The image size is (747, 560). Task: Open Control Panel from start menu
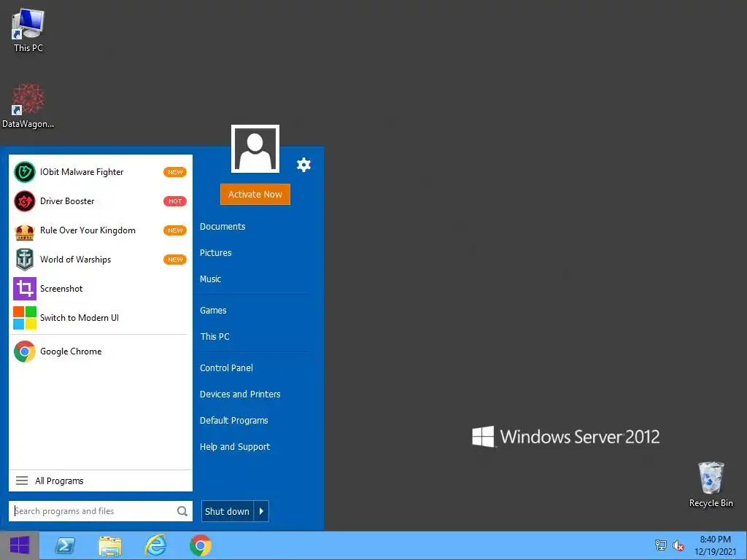point(226,368)
